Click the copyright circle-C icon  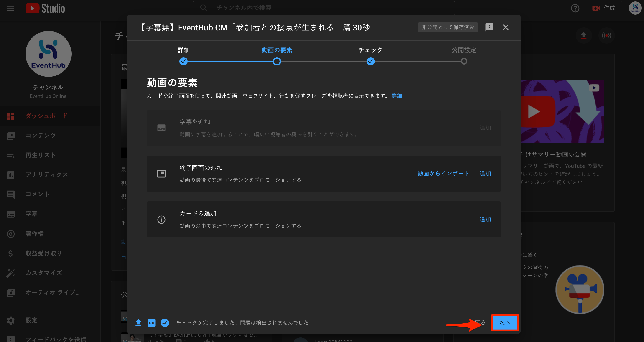click(10, 234)
